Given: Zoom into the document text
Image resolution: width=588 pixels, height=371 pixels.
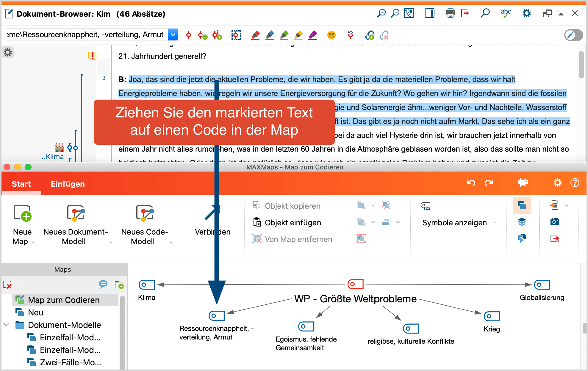Looking at the screenshot, I should [x=395, y=13].
